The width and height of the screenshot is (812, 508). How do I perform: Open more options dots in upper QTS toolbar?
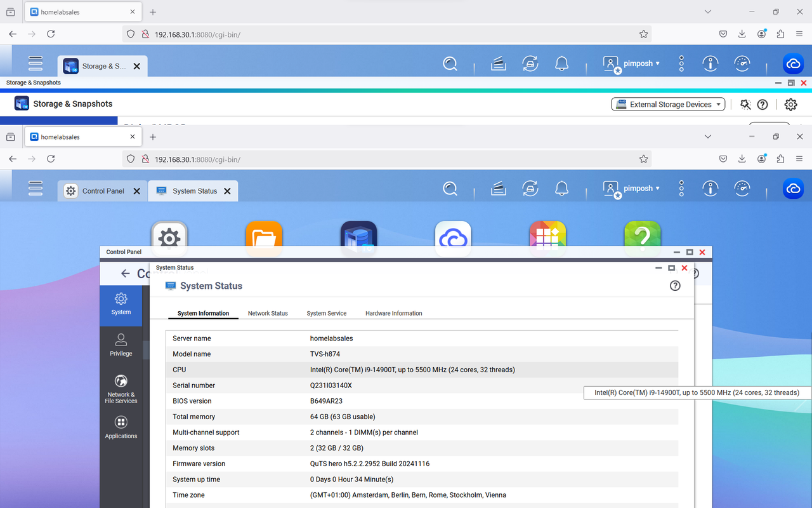point(681,63)
